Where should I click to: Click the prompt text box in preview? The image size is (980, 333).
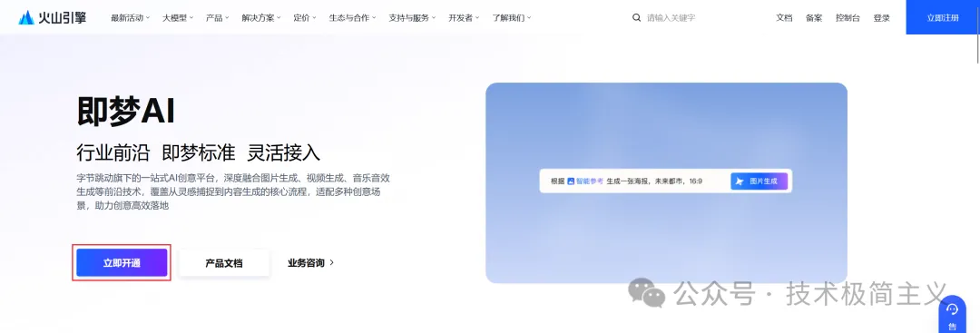pos(666,181)
